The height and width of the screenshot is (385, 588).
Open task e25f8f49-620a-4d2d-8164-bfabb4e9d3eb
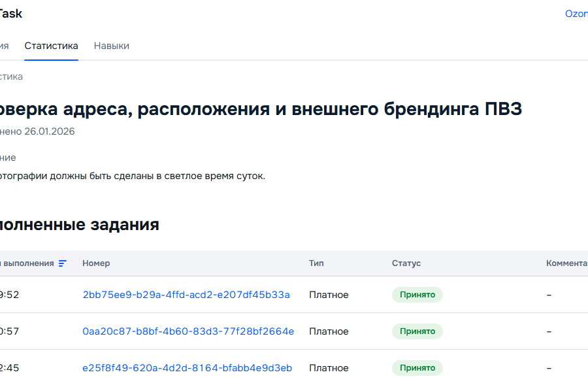pyautogui.click(x=187, y=368)
